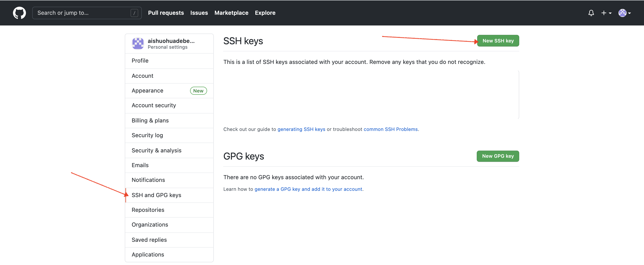Viewport: 644px width, 265px height.
Task: Click the New SSH key button
Action: [498, 41]
